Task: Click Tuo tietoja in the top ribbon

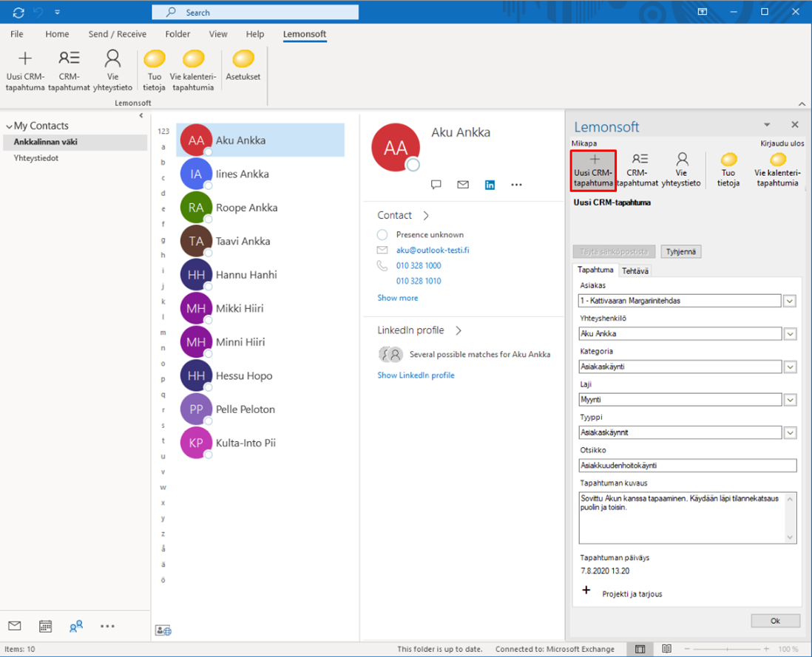Action: pos(155,71)
